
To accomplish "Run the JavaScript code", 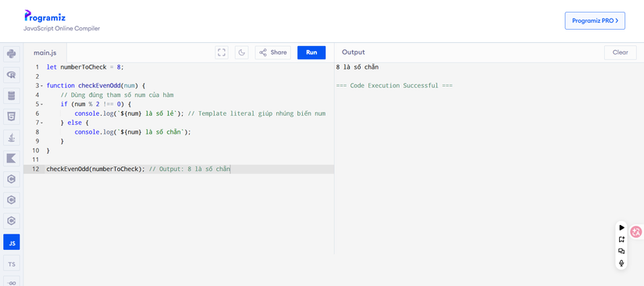I will coord(311,52).
